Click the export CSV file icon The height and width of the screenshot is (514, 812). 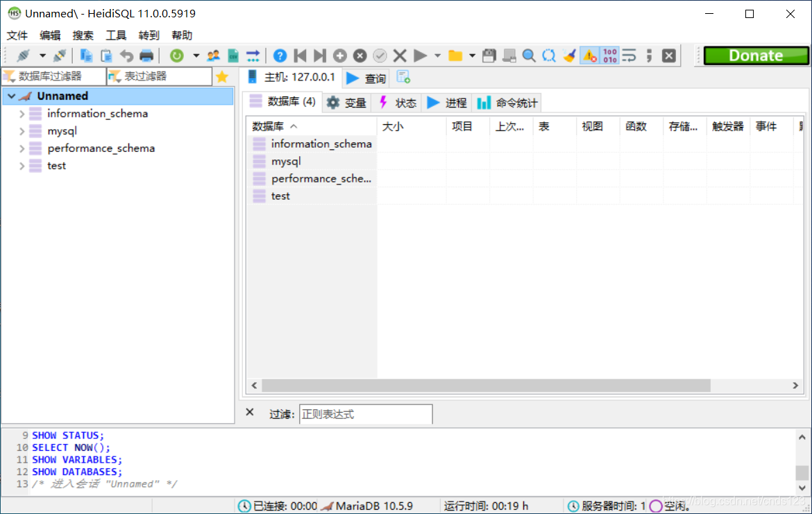click(233, 55)
